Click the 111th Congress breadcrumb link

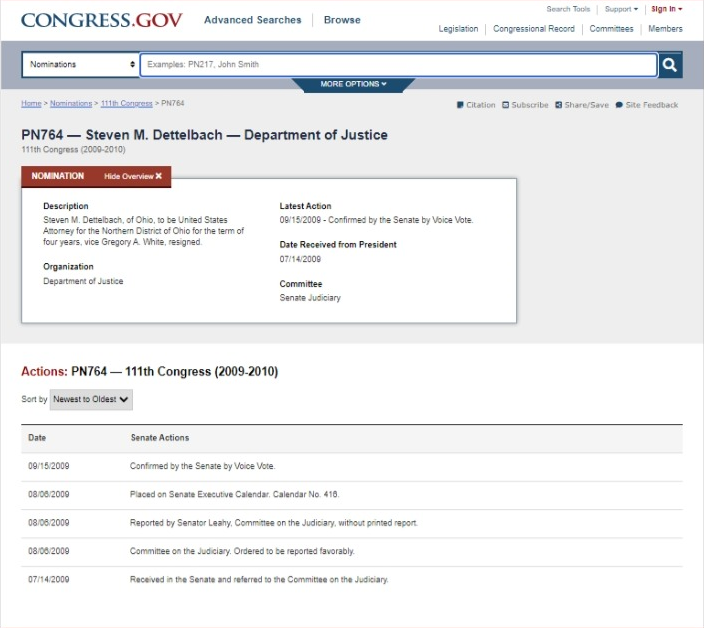point(127,103)
